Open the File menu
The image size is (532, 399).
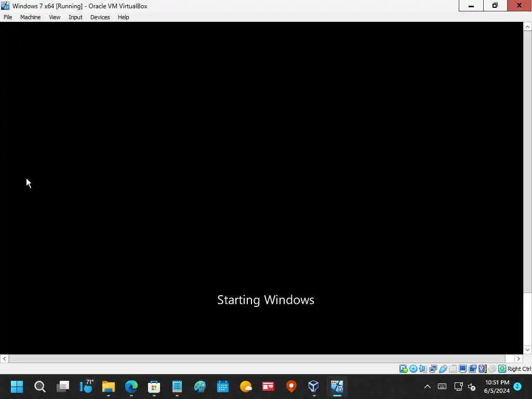[8, 17]
